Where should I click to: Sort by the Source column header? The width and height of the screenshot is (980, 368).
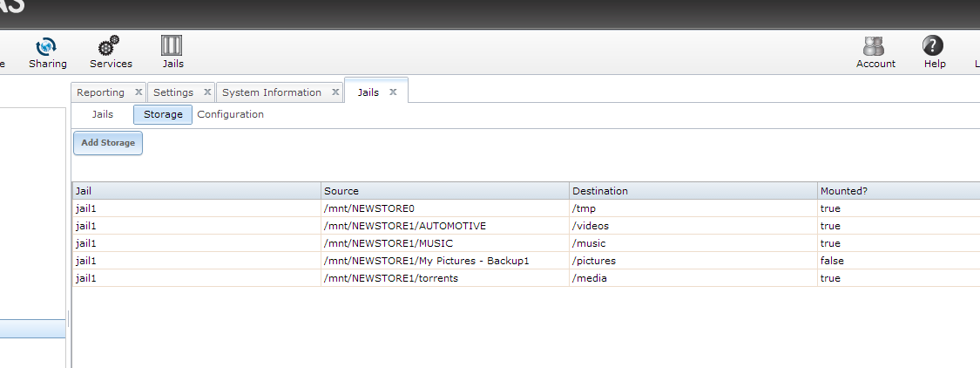[444, 191]
